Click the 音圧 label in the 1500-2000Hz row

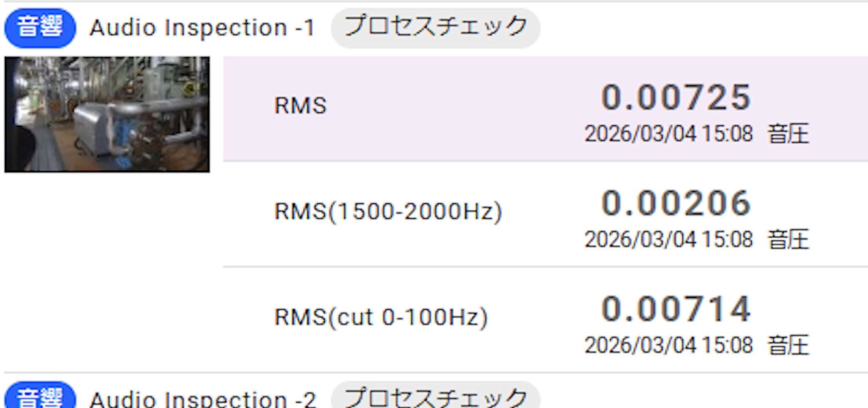tap(788, 239)
